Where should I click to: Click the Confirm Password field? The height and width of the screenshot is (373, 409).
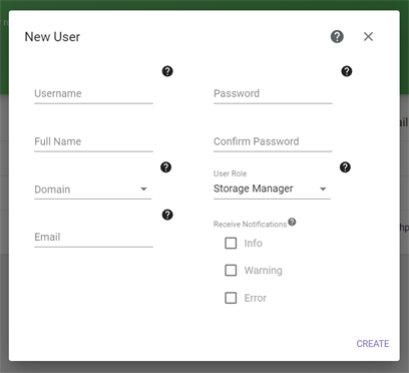point(273,142)
